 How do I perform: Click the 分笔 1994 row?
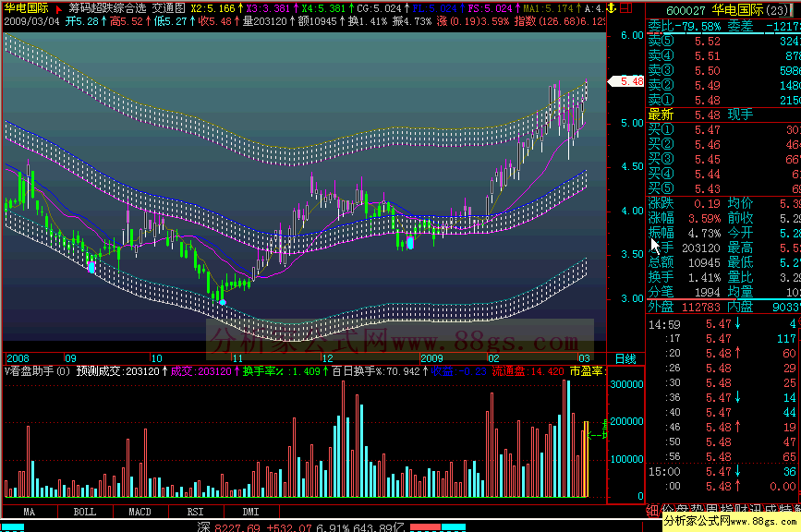coord(685,293)
